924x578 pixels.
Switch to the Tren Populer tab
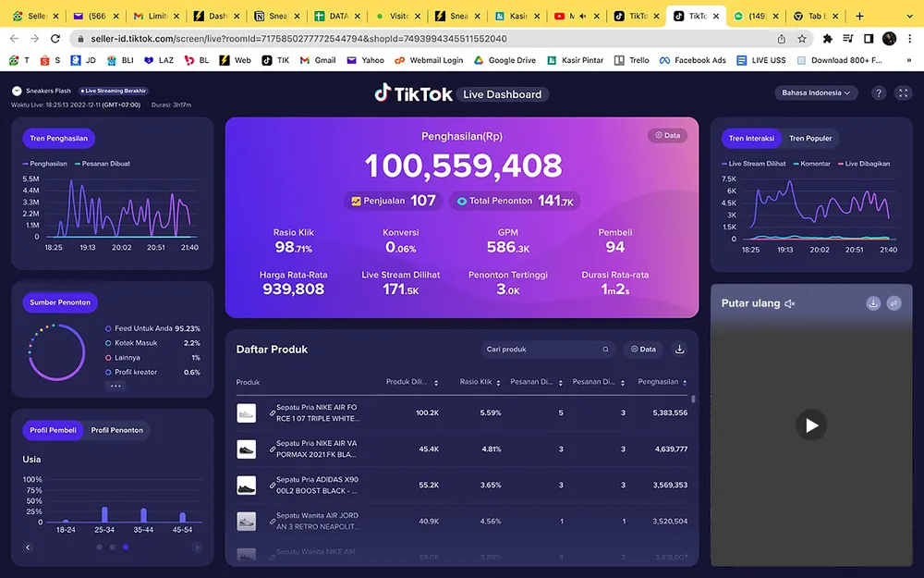pos(810,138)
